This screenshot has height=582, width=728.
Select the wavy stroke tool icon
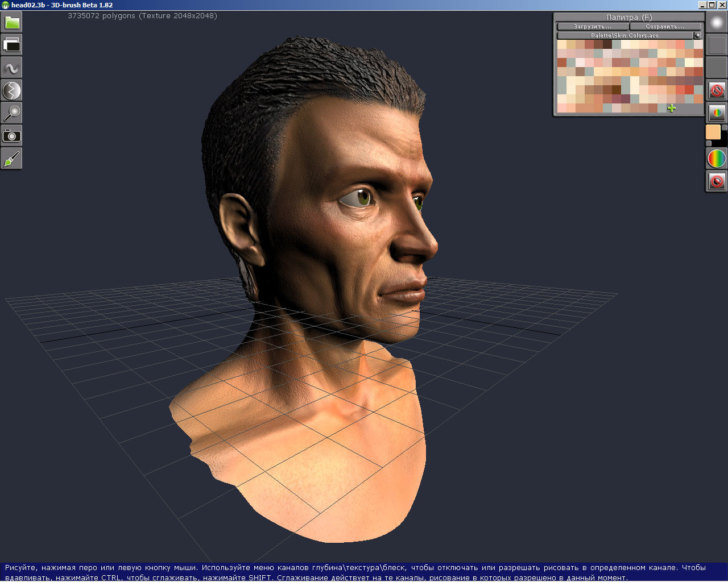[x=12, y=68]
